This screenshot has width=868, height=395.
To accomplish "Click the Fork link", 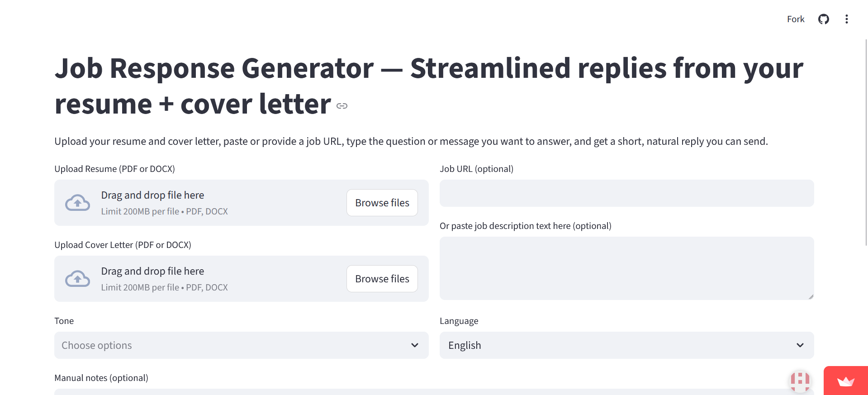I will coord(796,19).
